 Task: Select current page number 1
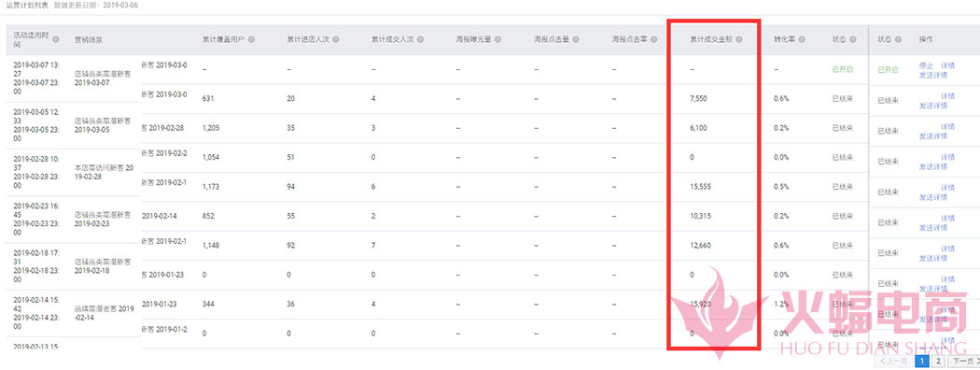click(922, 362)
